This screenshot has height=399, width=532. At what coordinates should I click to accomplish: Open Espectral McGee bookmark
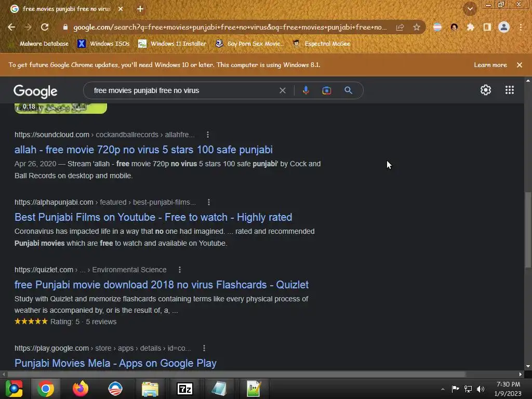coord(322,44)
